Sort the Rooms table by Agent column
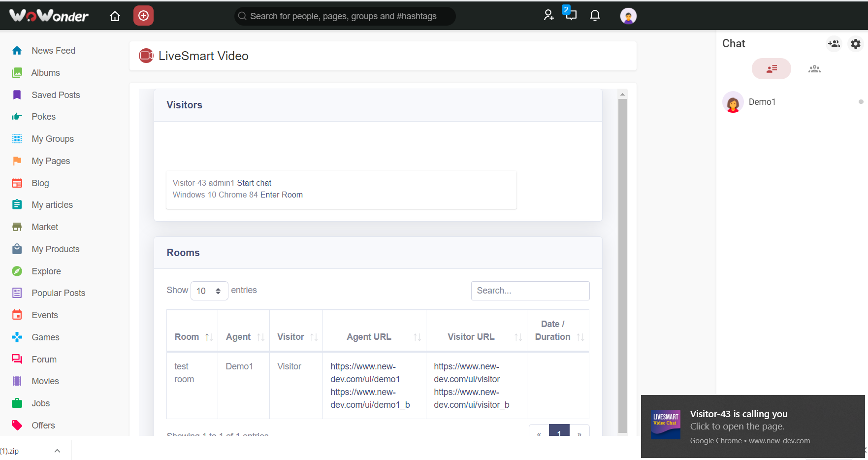Viewport: 868px width, 460px height. pos(261,337)
